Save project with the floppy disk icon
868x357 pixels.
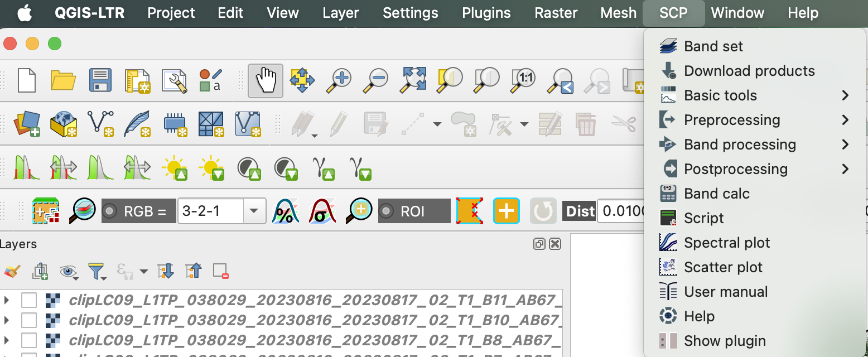click(100, 80)
